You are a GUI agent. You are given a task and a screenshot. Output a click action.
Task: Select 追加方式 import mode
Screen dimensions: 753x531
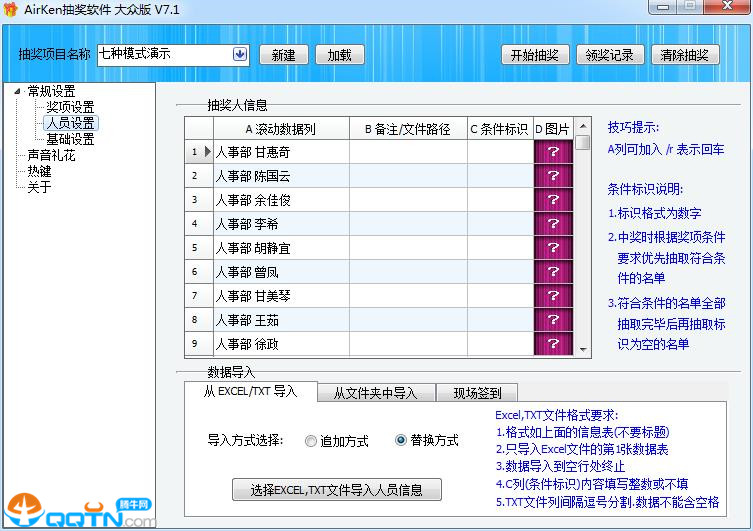point(312,441)
